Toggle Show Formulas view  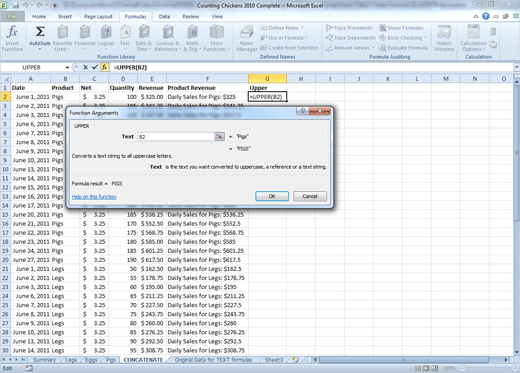pos(401,28)
